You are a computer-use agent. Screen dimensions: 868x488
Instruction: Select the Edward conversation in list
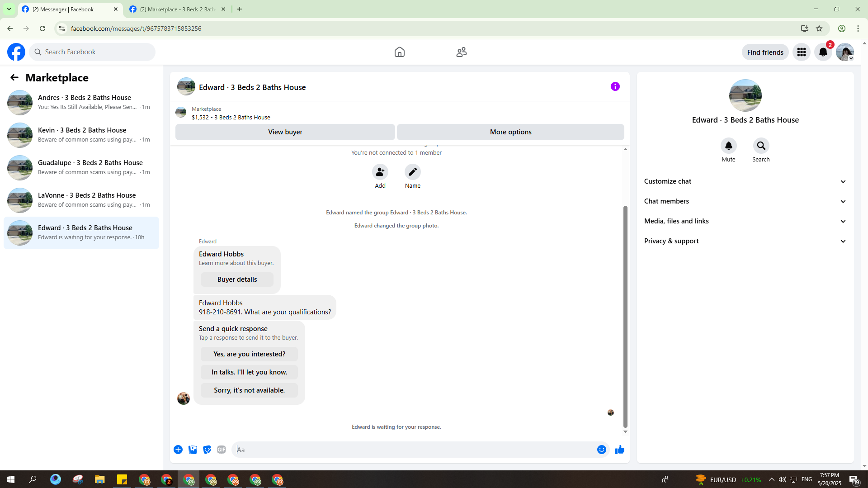click(x=81, y=232)
